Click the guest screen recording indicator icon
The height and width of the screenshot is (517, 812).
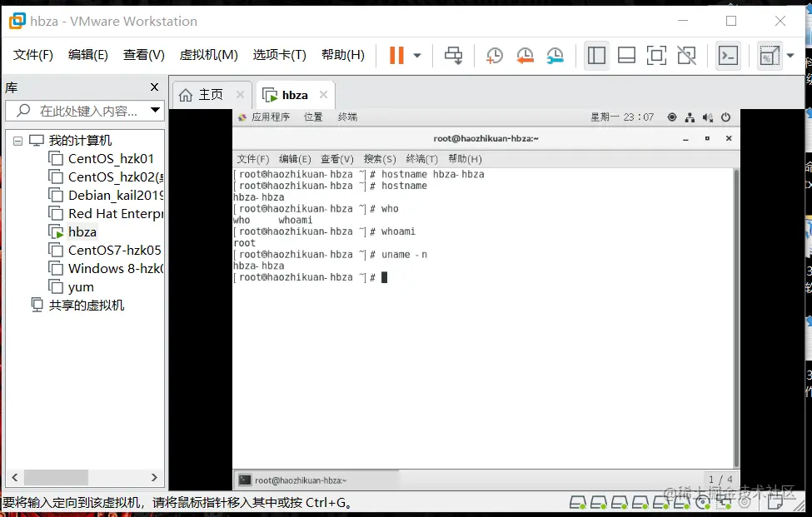[671, 117]
